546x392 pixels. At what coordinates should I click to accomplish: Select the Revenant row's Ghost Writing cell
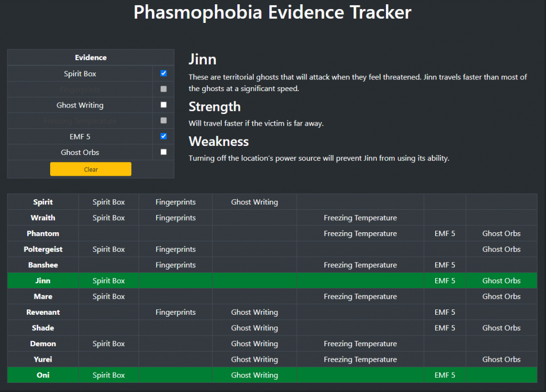pos(254,312)
